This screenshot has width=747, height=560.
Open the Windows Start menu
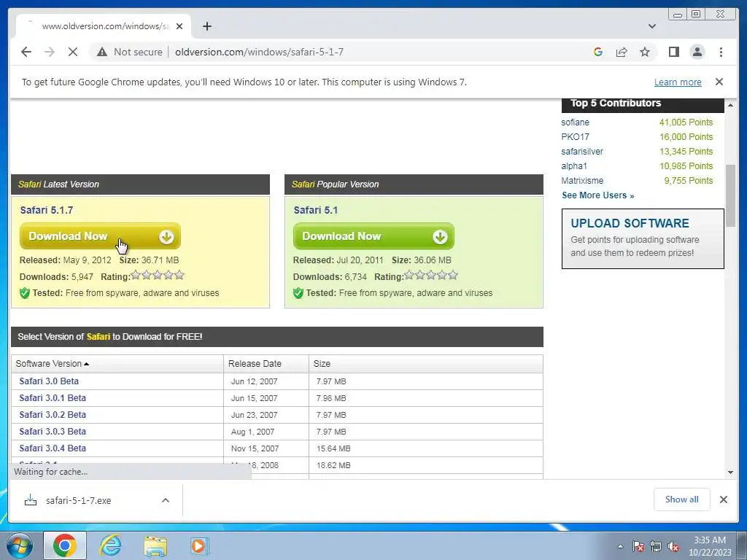pos(19,545)
